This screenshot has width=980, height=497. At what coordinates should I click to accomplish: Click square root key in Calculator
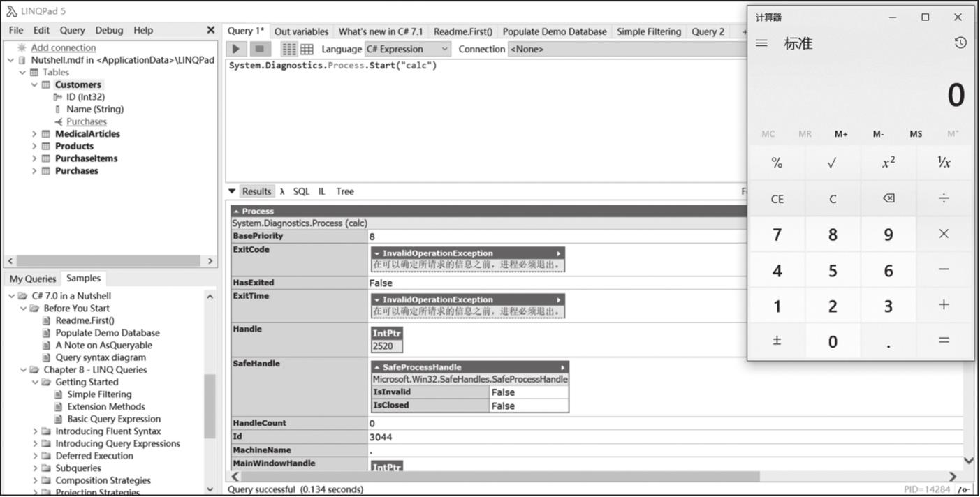(x=832, y=163)
